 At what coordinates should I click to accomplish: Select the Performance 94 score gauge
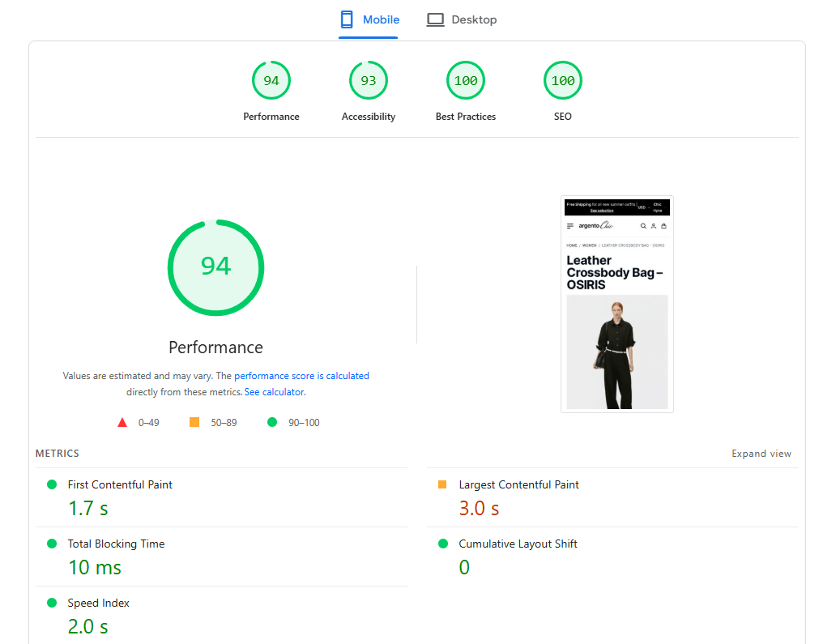click(271, 81)
